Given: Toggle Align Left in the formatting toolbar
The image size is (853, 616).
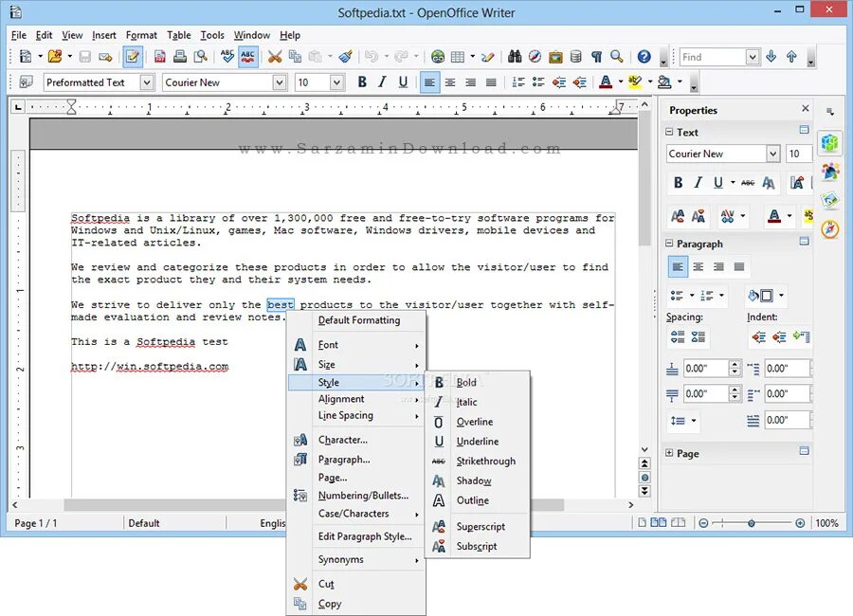Looking at the screenshot, I should coord(429,82).
